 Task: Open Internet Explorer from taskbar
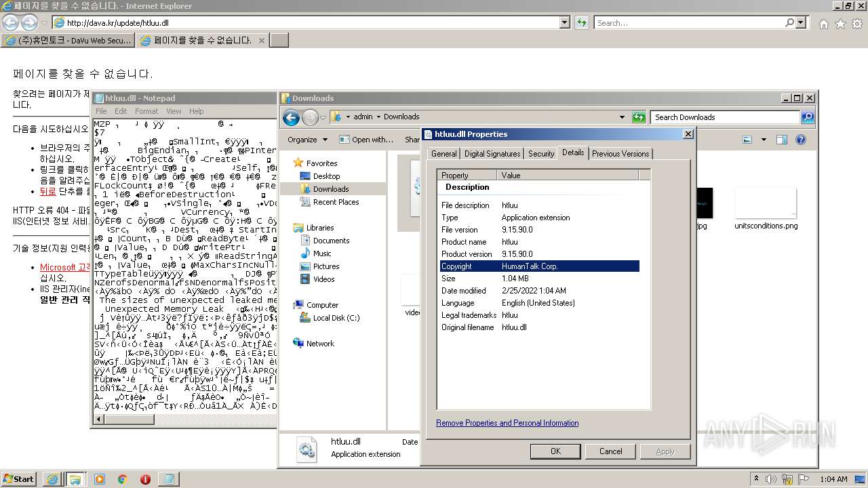tap(52, 479)
